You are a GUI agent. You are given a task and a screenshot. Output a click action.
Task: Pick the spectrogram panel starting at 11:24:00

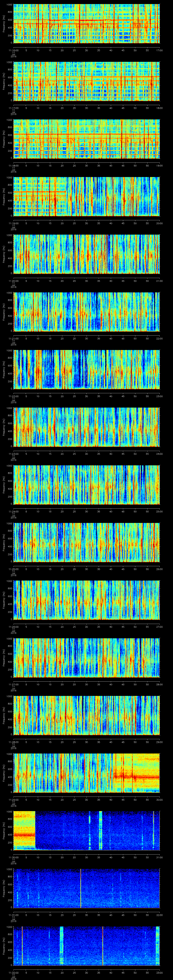coord(87,485)
